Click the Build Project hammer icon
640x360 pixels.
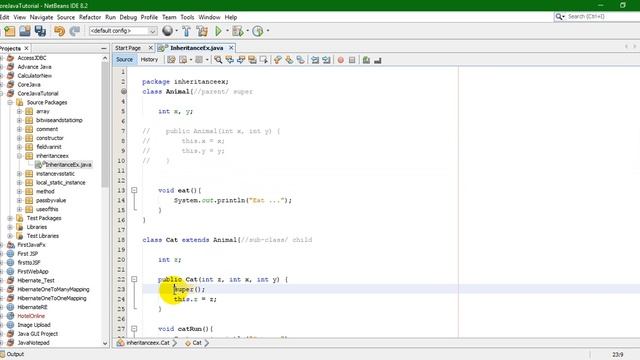[187, 31]
